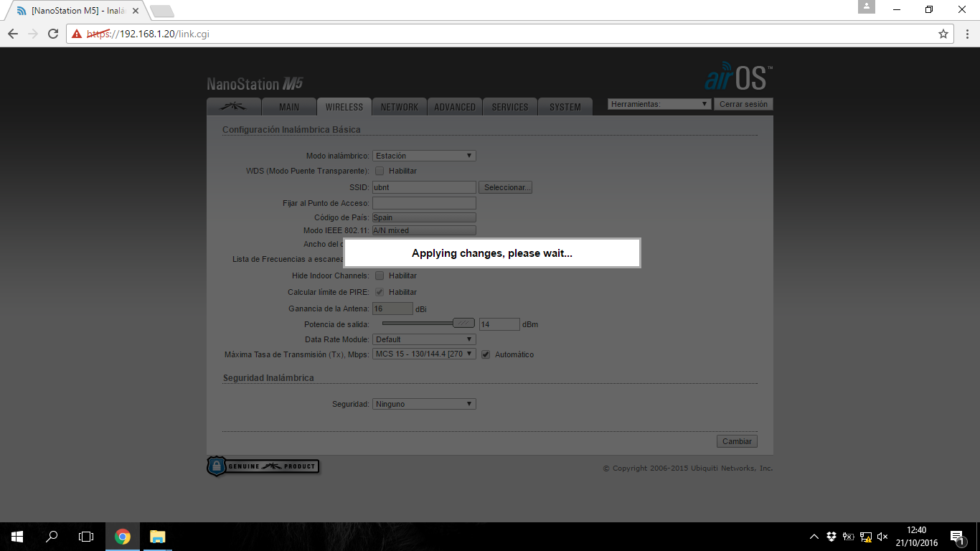Click the Chrome profile icon
The width and height of the screenshot is (980, 551).
pyautogui.click(x=867, y=6)
